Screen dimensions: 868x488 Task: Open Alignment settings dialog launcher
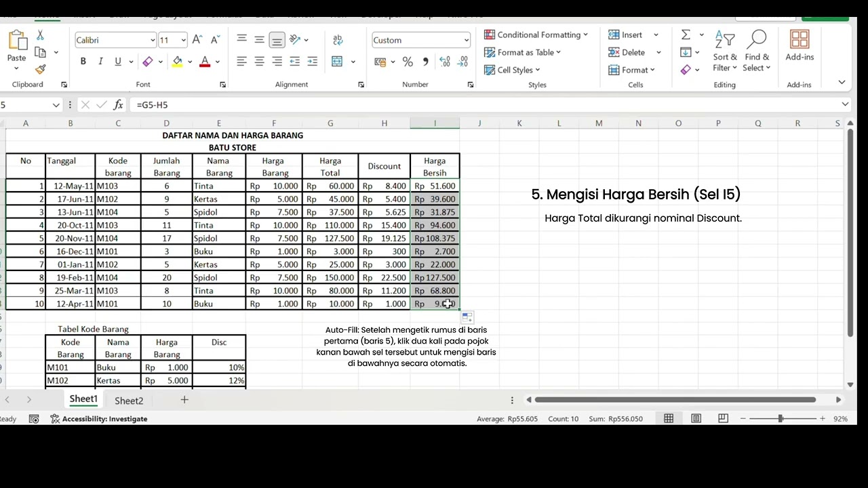[361, 85]
